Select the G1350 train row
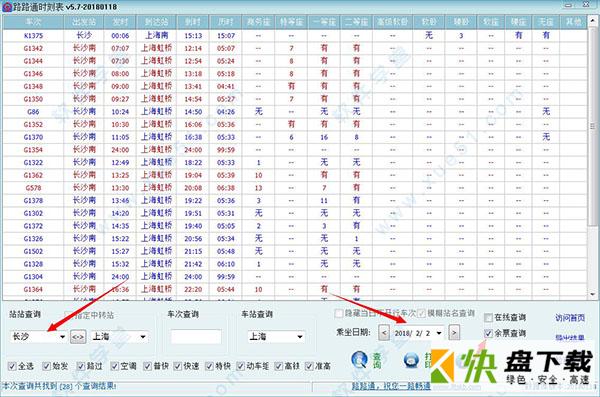 [295, 99]
